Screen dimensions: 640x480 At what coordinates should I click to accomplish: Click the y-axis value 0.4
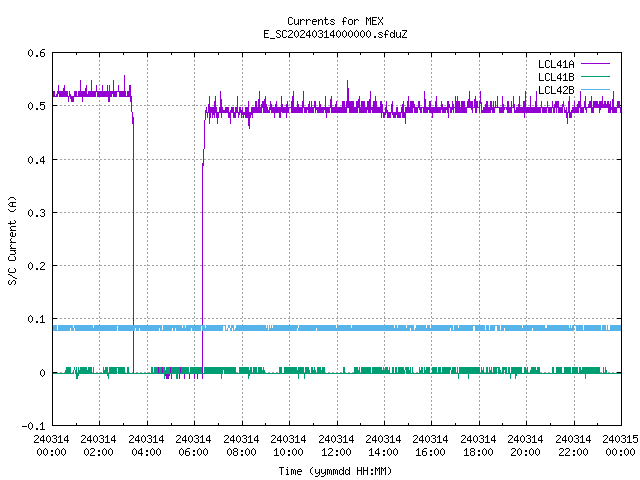[36, 160]
